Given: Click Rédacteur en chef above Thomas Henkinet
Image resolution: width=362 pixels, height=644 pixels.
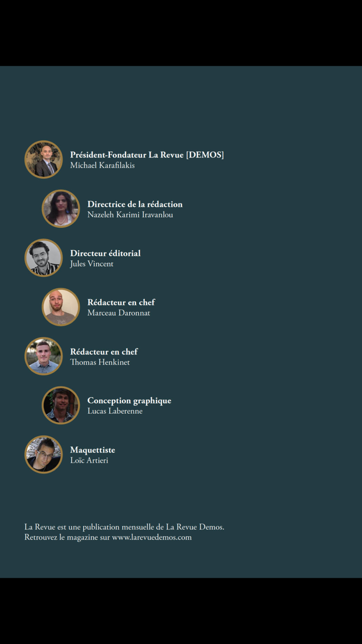Looking at the screenshot, I should 104,352.
